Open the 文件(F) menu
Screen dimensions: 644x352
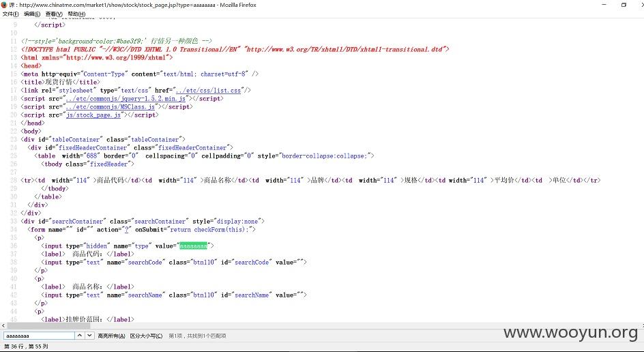click(10, 14)
